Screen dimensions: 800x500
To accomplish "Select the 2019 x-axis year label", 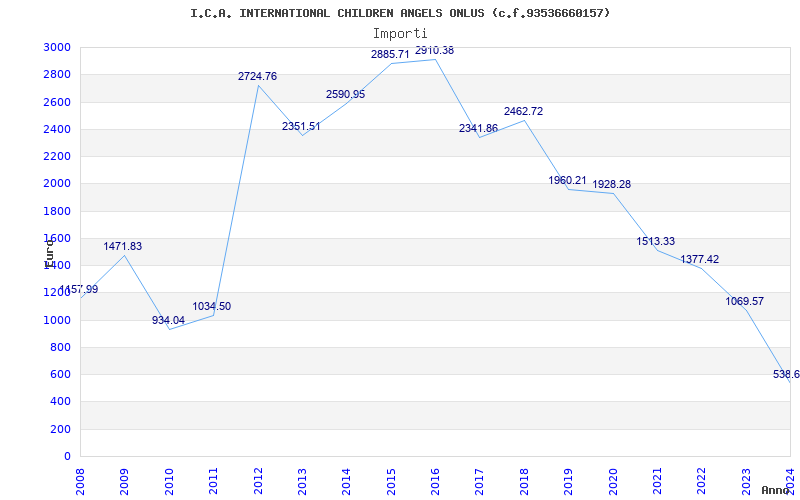I will [x=568, y=481].
